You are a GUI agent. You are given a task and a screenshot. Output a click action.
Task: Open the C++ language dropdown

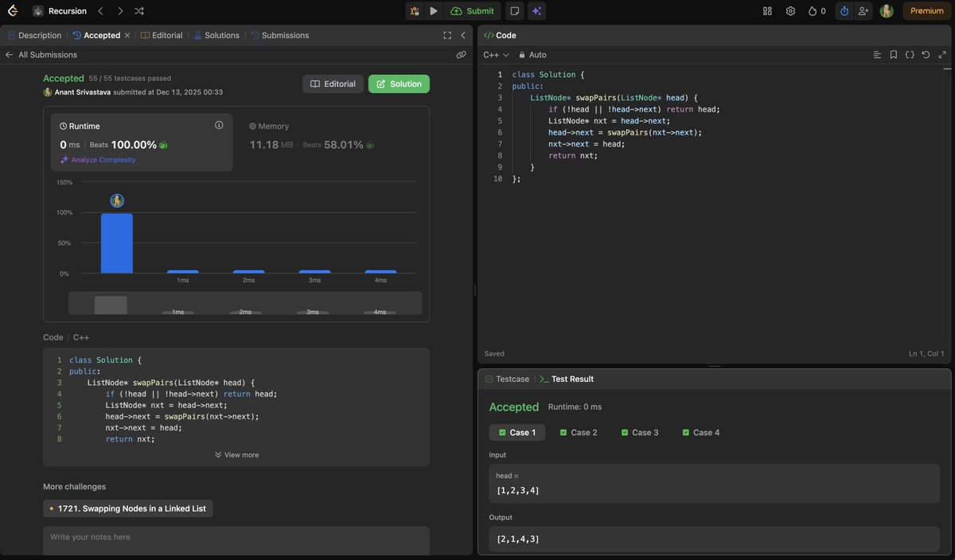496,55
